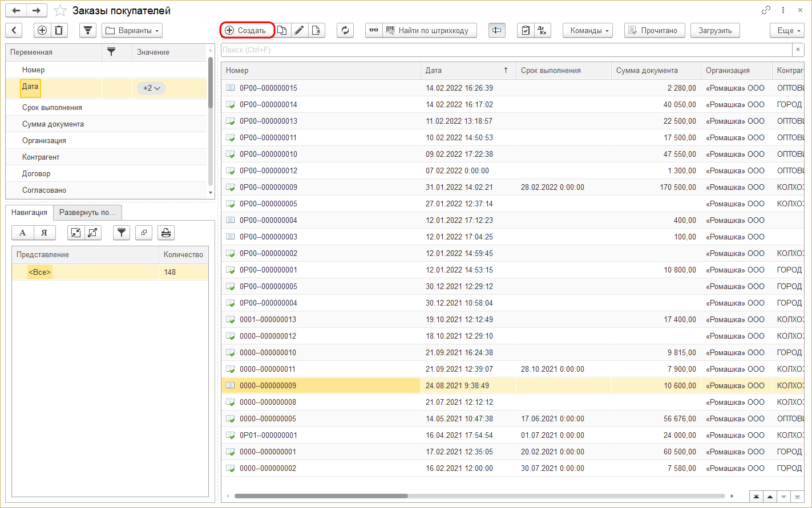Click the refresh list icon
812x508 pixels.
345,30
